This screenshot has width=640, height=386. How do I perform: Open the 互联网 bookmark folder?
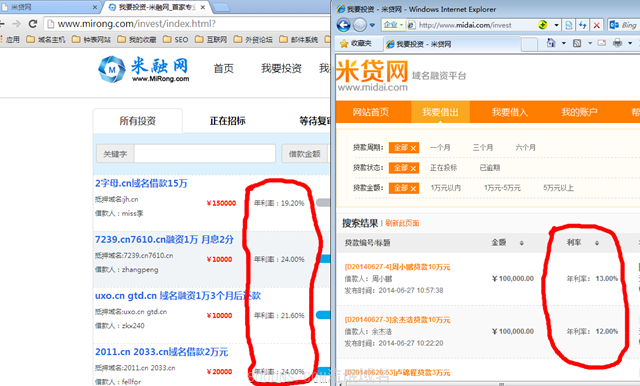click(211, 39)
